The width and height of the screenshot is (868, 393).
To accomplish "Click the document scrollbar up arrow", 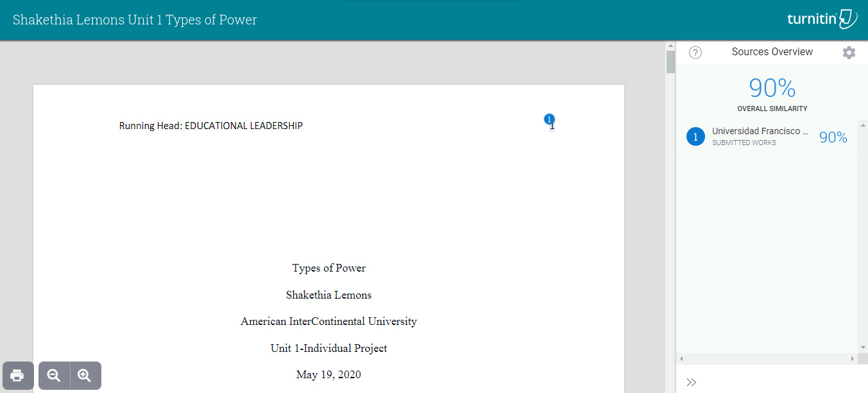I will coord(670,46).
